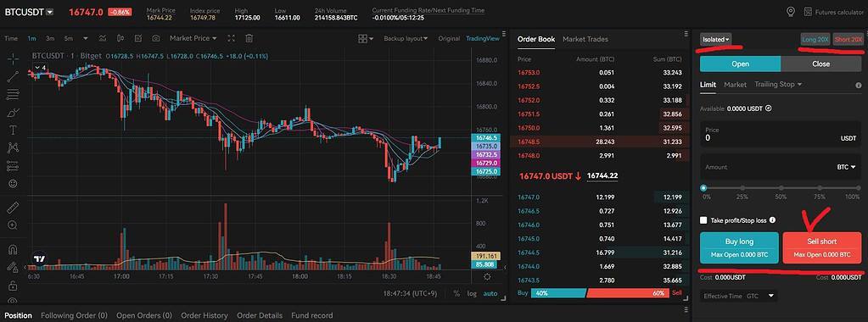Open the prediction and measurement tools
Screen dimensions: 868x322
[x=13, y=165]
